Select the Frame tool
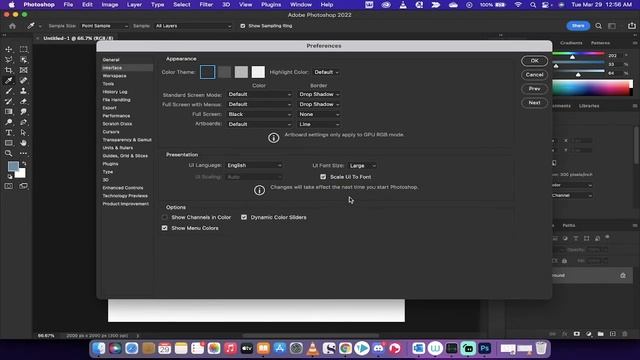640x360 pixels. (24, 70)
